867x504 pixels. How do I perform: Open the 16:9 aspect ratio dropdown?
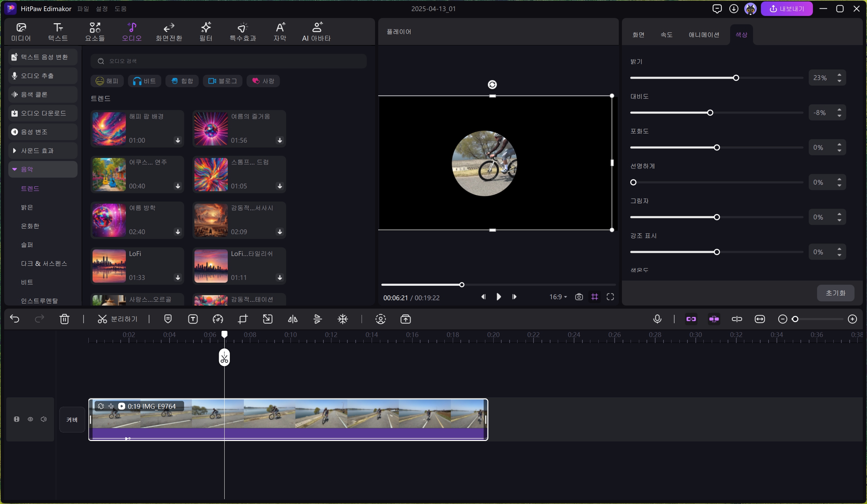(558, 297)
